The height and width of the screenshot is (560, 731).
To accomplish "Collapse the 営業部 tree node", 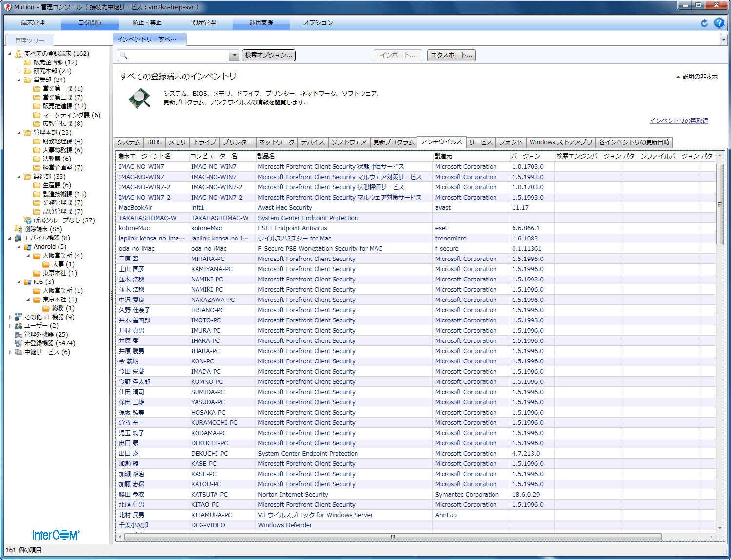I will 20,80.
